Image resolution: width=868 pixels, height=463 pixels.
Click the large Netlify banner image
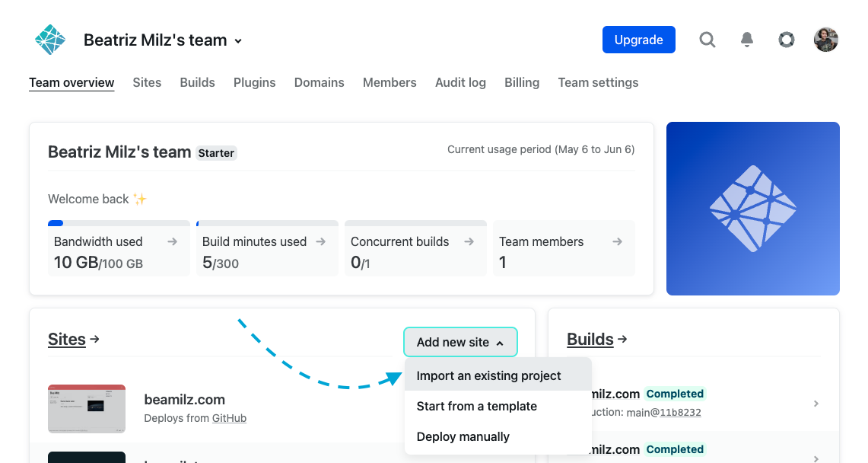(x=753, y=208)
